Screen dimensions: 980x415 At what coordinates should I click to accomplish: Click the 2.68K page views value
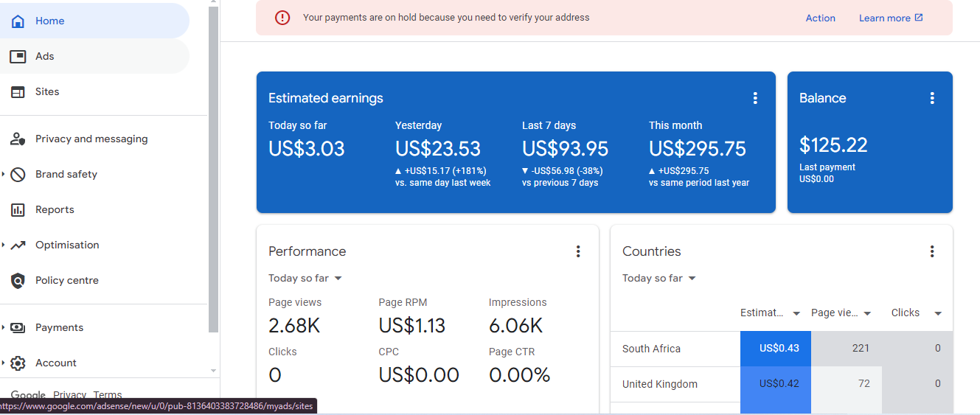tap(294, 326)
